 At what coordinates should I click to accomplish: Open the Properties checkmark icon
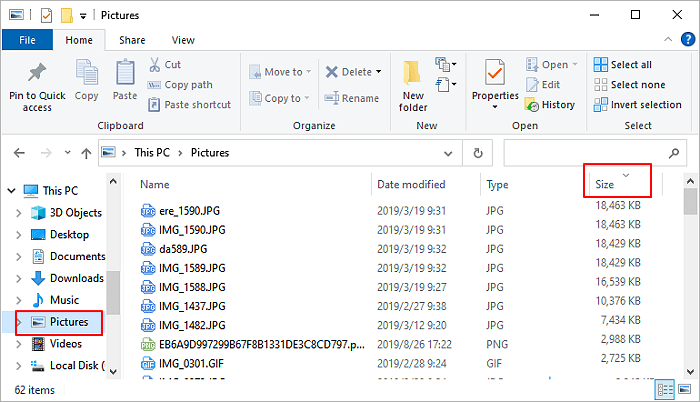pyautogui.click(x=495, y=72)
